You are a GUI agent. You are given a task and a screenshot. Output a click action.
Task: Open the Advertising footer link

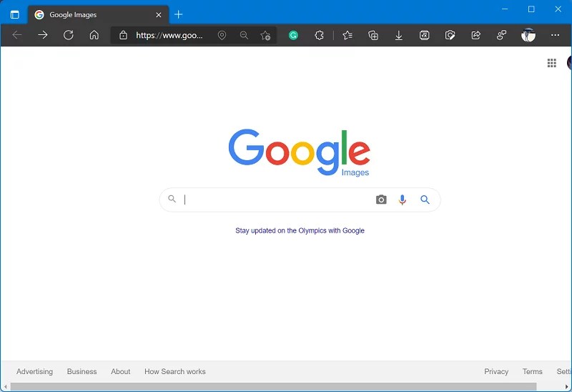click(34, 371)
